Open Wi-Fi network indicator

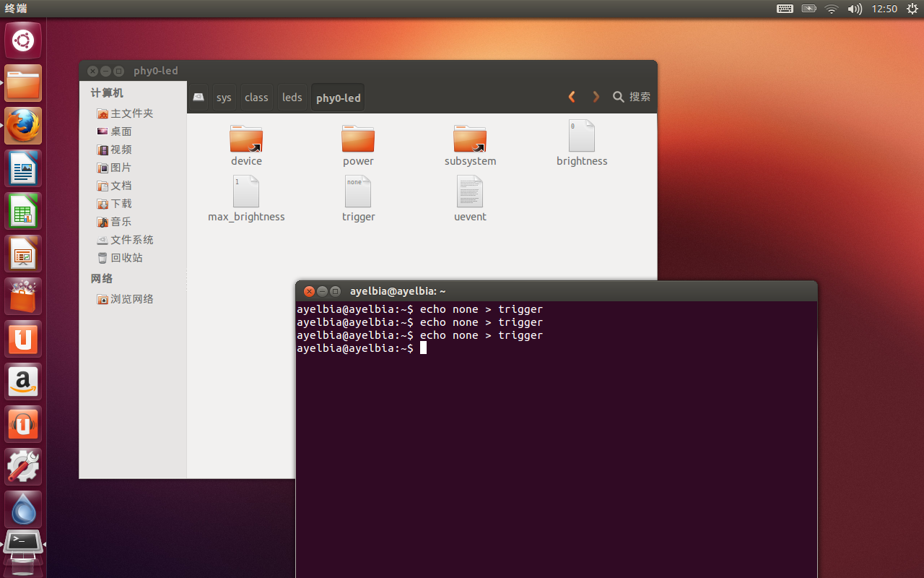(x=832, y=9)
